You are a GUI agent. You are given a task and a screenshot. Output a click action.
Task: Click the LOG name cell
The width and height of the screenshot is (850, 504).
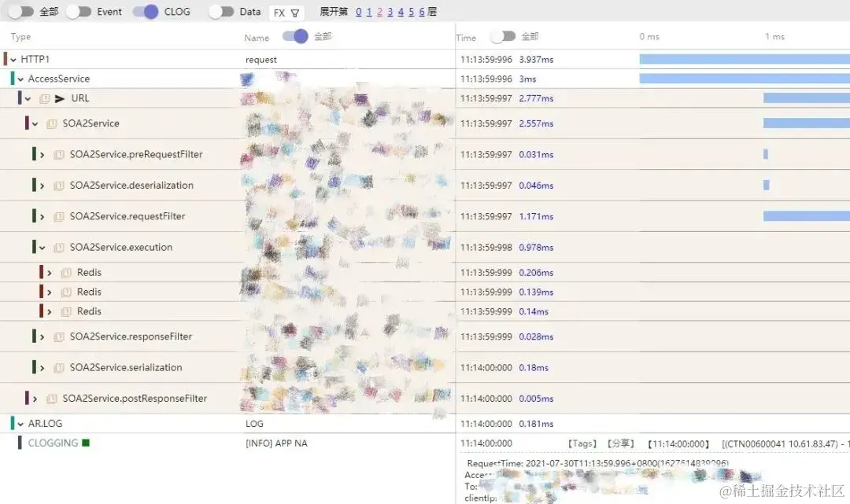pos(254,424)
